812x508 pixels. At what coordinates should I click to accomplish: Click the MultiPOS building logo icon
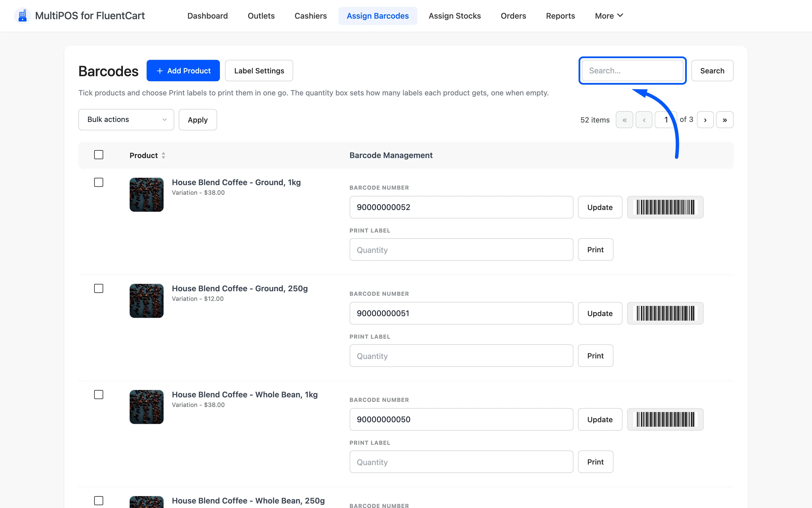point(23,16)
